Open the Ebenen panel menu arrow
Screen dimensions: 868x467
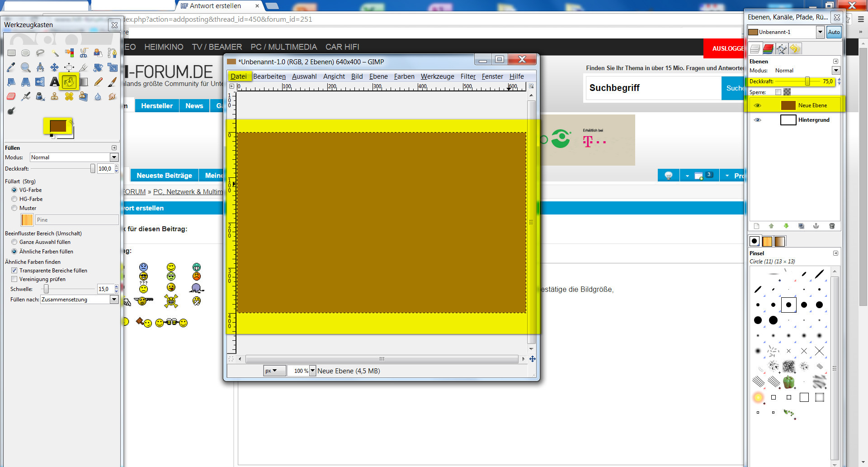(835, 62)
